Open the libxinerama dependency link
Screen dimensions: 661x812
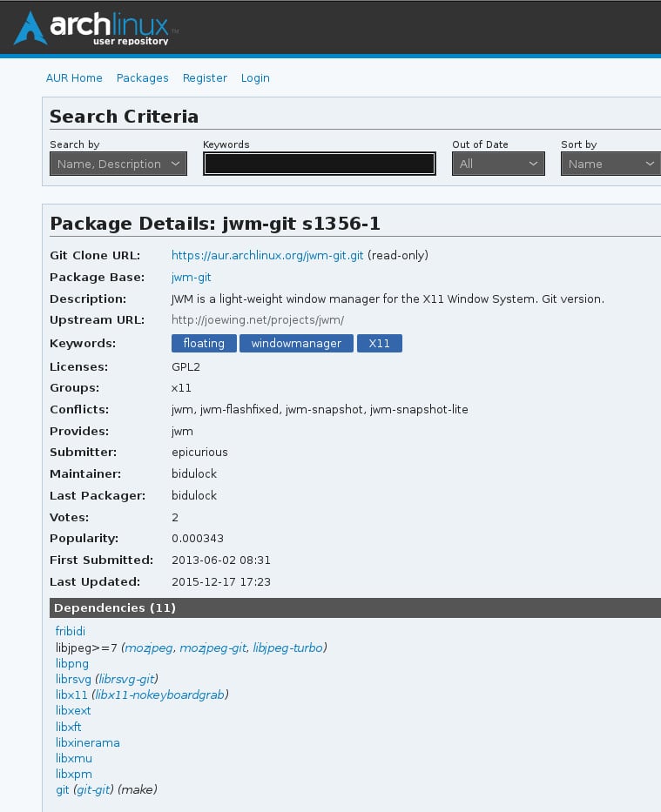tap(88, 742)
